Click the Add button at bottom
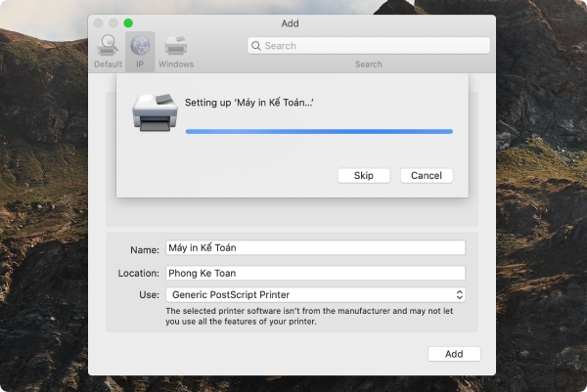 coord(454,354)
